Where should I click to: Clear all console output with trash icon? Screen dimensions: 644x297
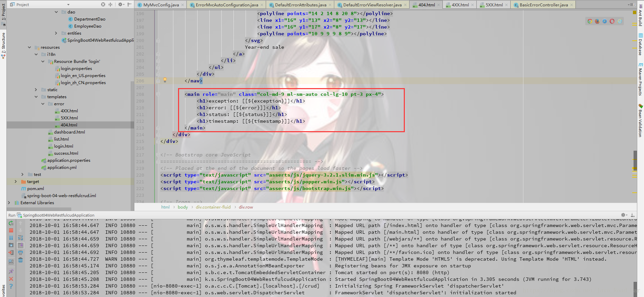click(x=20, y=260)
